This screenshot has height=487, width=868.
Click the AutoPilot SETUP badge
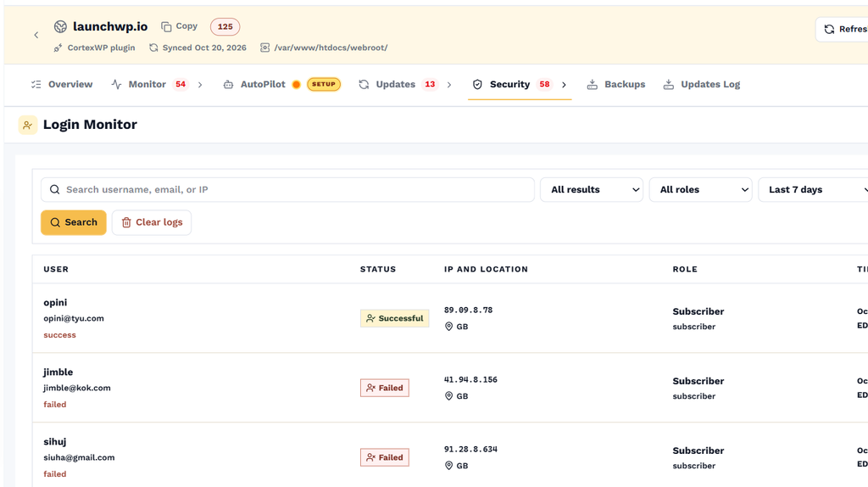(324, 84)
